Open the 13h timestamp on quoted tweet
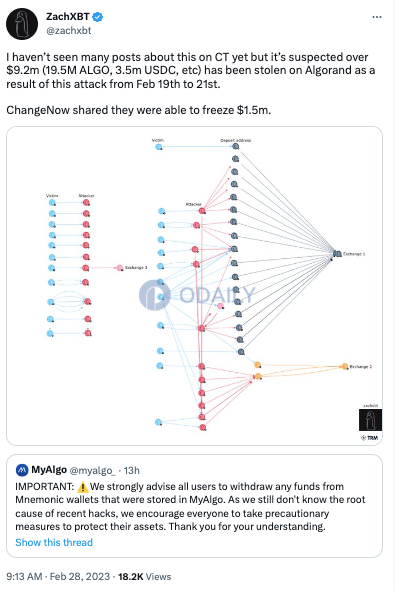 point(132,470)
